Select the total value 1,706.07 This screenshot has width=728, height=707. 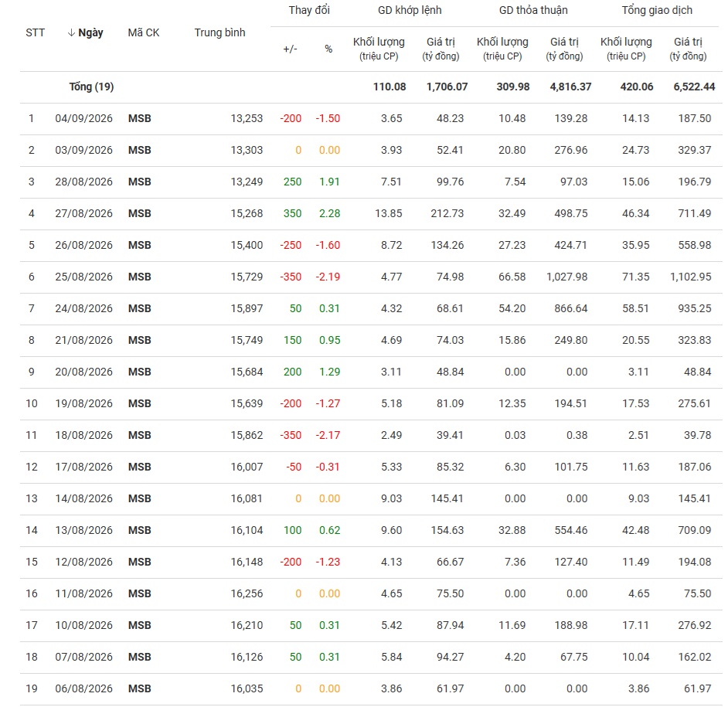pos(447,87)
